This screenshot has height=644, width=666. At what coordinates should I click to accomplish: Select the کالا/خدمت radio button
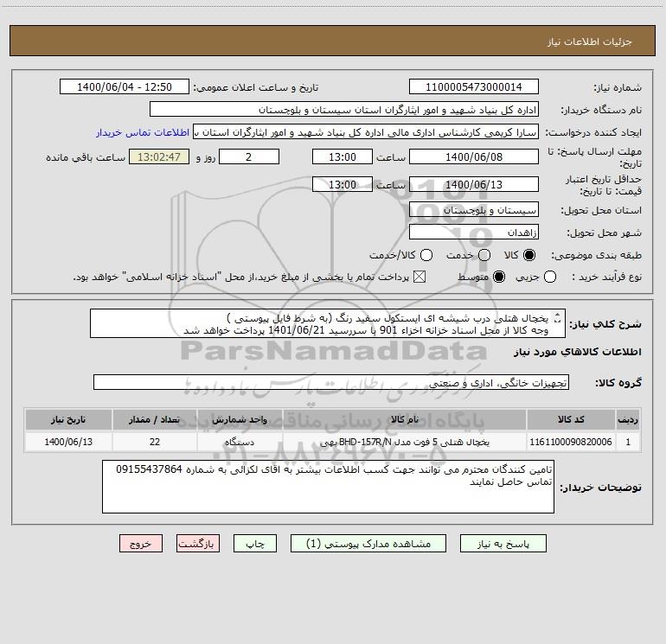click(426, 255)
